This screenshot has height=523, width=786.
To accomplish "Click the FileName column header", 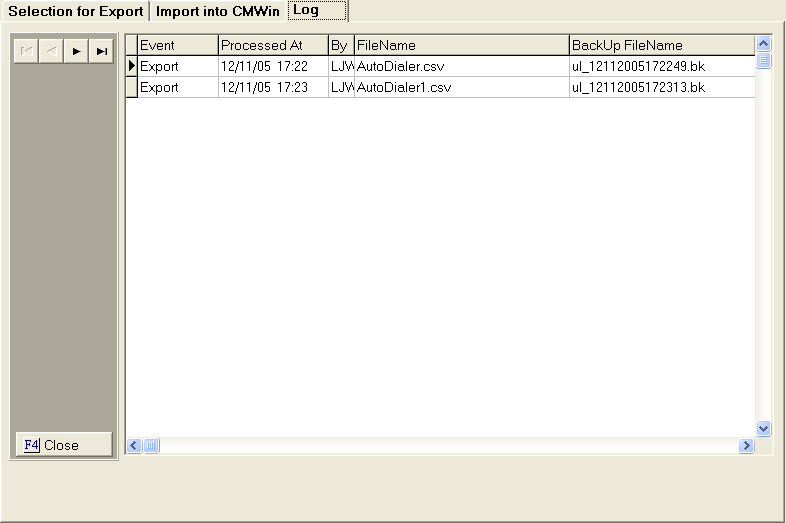I will click(x=461, y=45).
